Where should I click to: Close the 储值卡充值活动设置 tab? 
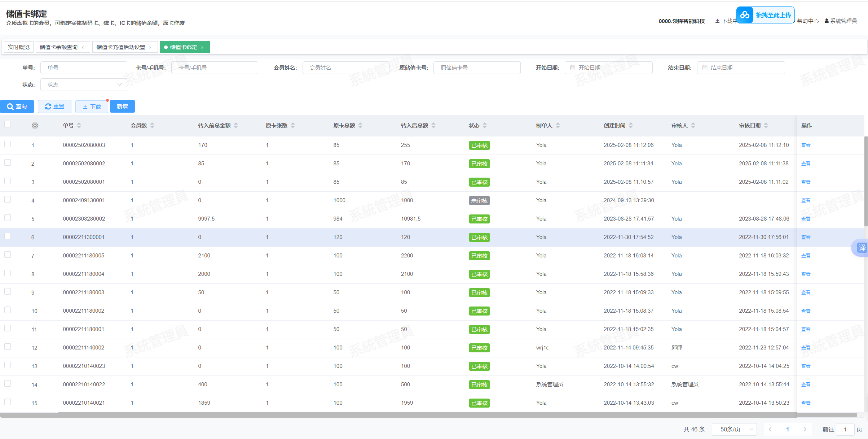[x=150, y=48]
